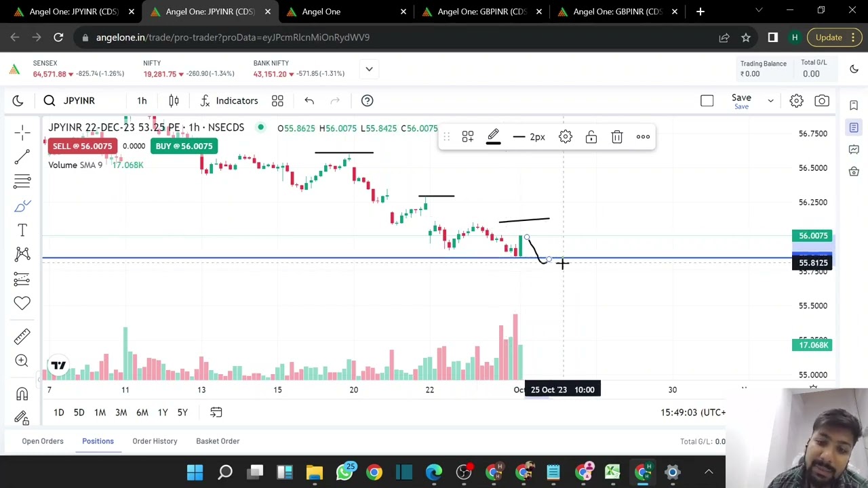Image resolution: width=868 pixels, height=488 pixels.
Task: Click the JPYINR symbol search field
Action: tap(79, 100)
